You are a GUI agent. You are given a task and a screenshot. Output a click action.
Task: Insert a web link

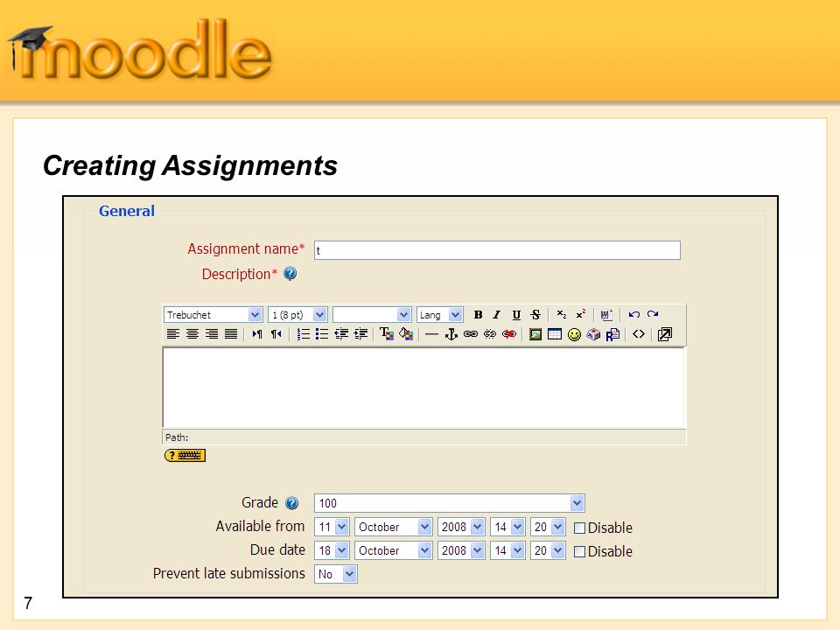[471, 334]
